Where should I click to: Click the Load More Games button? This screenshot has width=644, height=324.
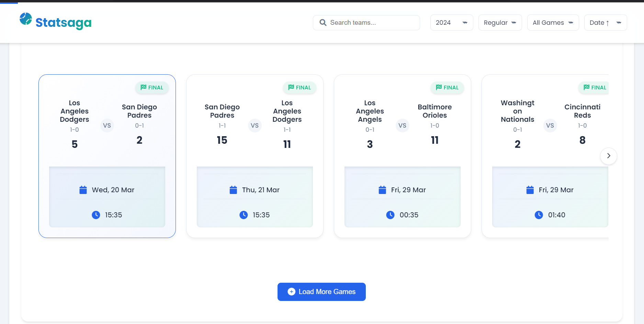pos(321,292)
